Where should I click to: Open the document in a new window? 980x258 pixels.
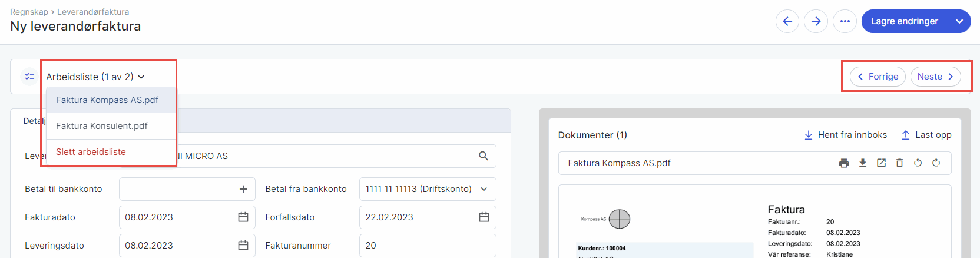click(x=881, y=163)
